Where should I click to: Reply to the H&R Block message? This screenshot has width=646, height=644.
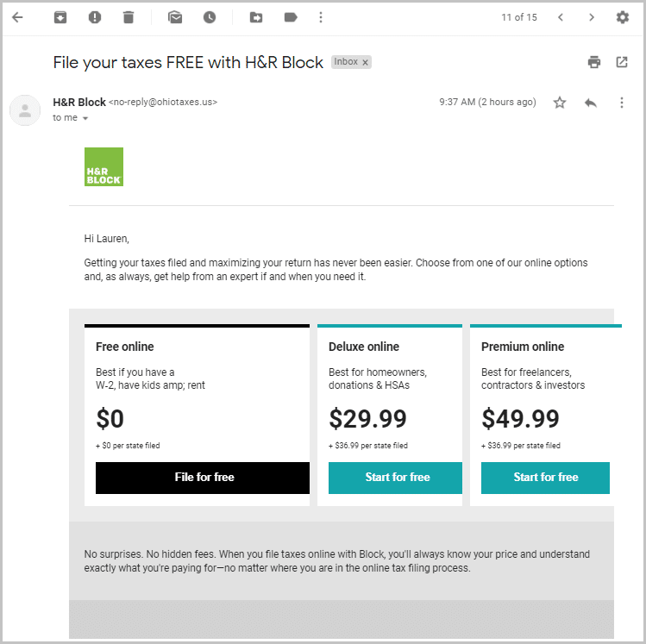[591, 103]
